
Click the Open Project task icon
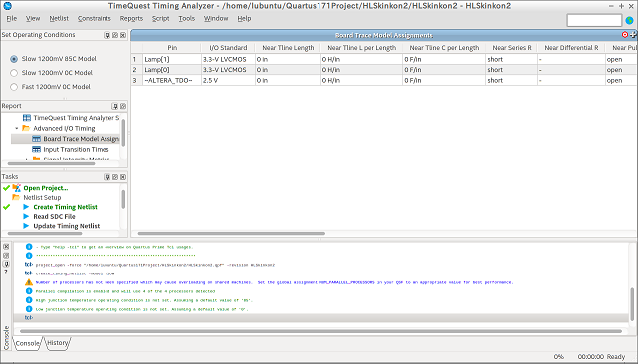[x=16, y=188]
